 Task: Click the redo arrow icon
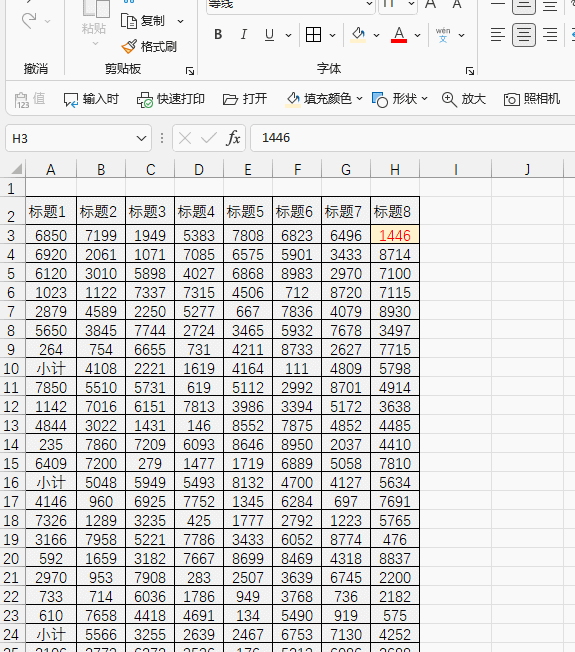[29, 20]
